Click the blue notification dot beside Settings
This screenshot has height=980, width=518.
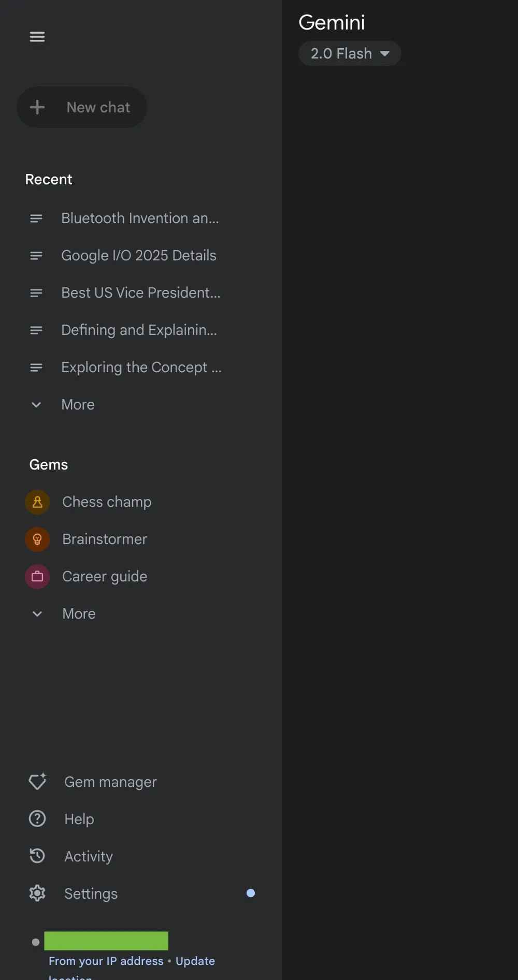(251, 893)
